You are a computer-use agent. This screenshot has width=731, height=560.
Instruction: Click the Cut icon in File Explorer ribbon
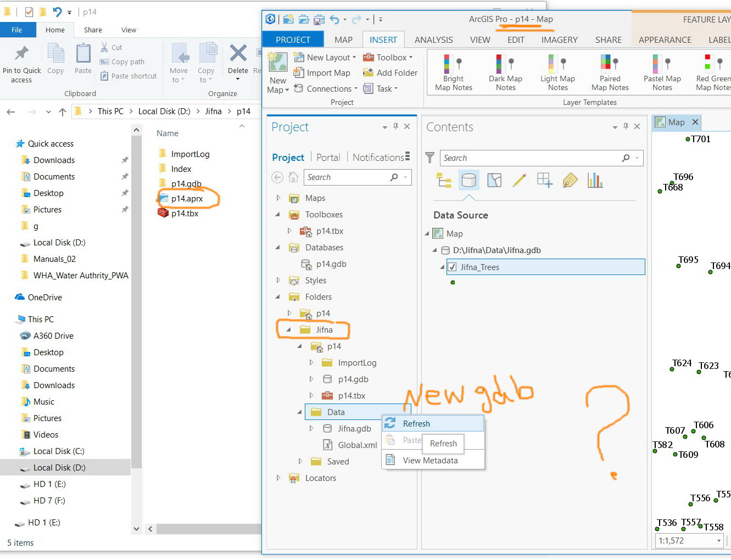[x=105, y=47]
